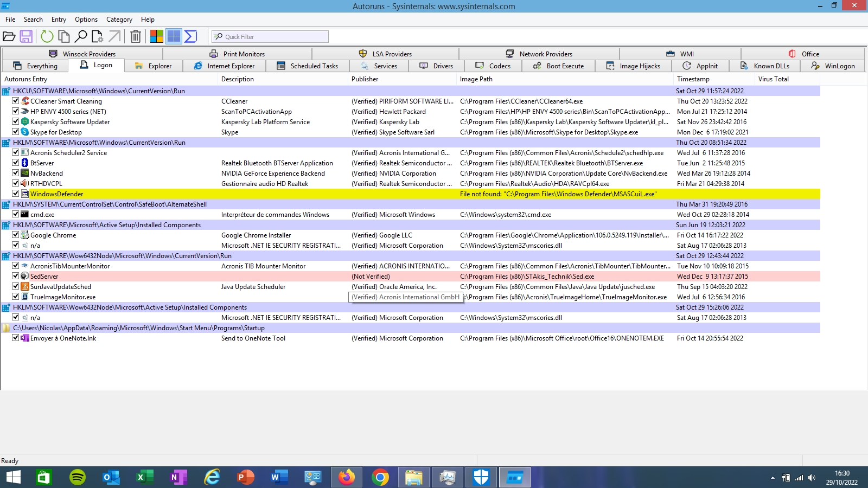This screenshot has width=868, height=488.
Task: Switch to the Services tab
Action: click(379, 66)
